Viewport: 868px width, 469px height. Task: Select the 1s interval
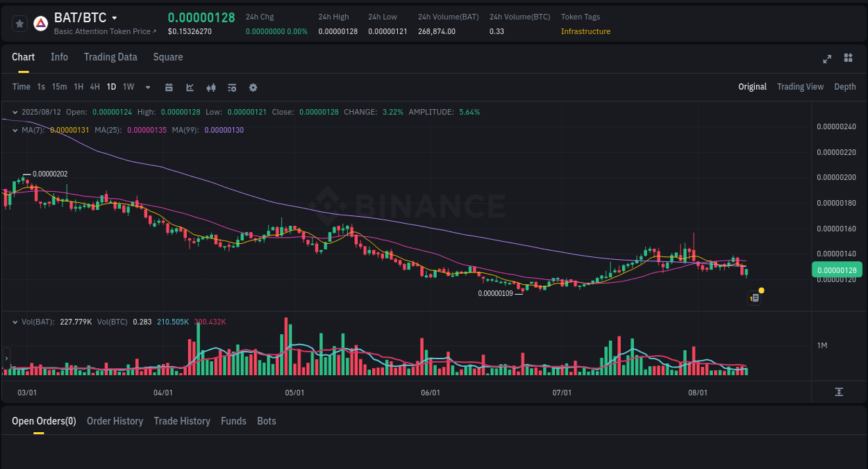(x=41, y=87)
